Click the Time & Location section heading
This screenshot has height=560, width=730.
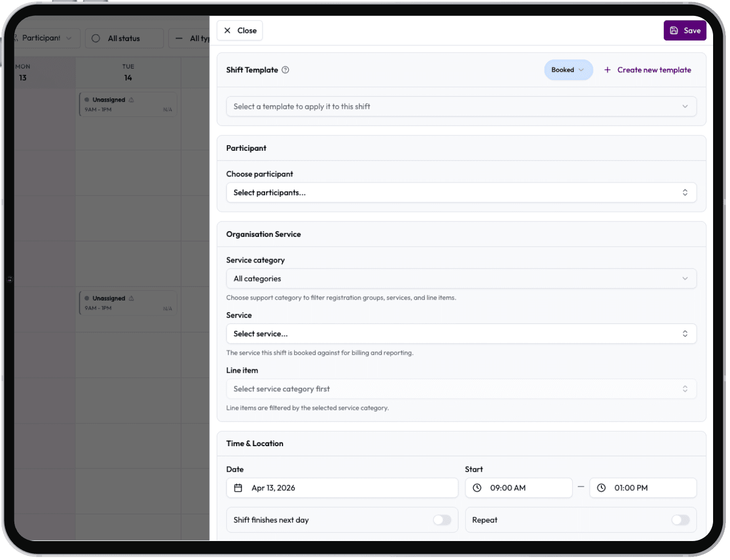pyautogui.click(x=255, y=444)
